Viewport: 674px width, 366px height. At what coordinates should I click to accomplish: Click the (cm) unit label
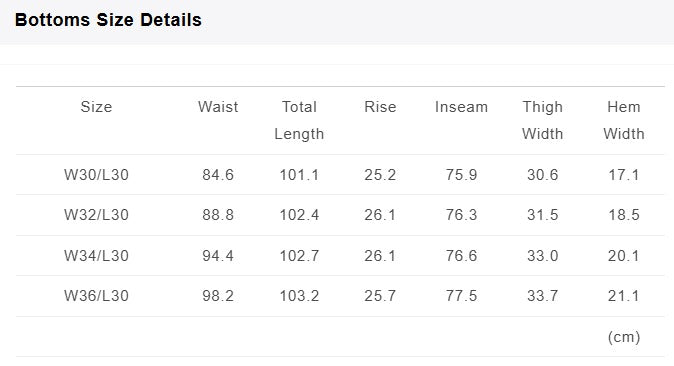(x=624, y=337)
